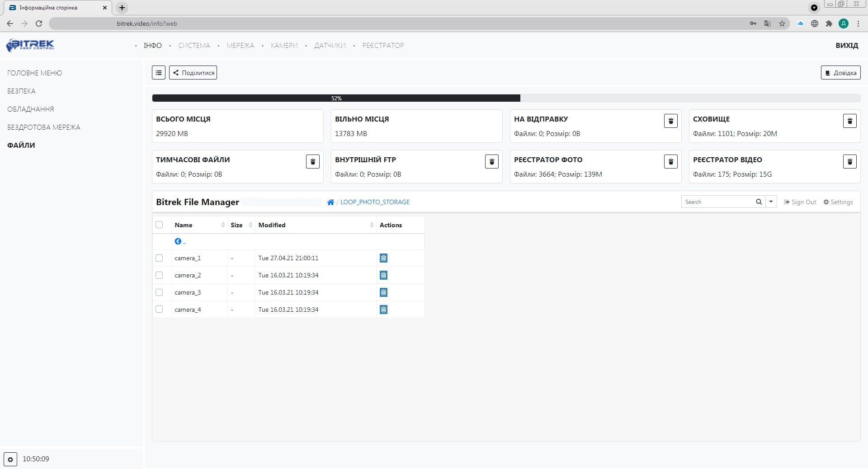Image resolution: width=868 pixels, height=469 pixels.
Task: Click inside the file manager Search field
Action: (717, 202)
